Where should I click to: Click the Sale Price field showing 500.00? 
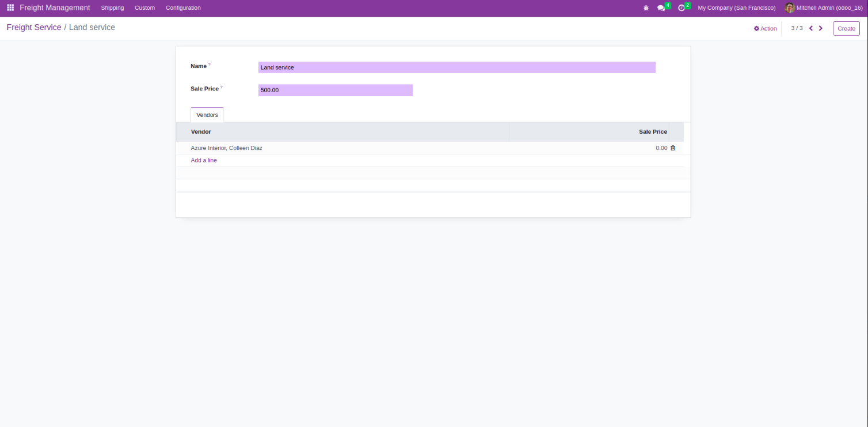(336, 90)
